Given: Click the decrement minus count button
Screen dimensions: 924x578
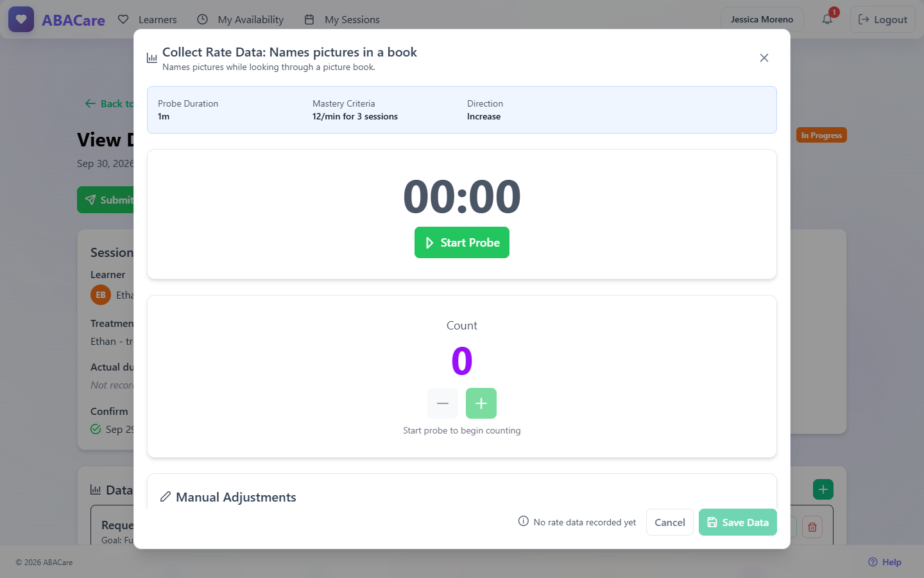Looking at the screenshot, I should tap(443, 403).
